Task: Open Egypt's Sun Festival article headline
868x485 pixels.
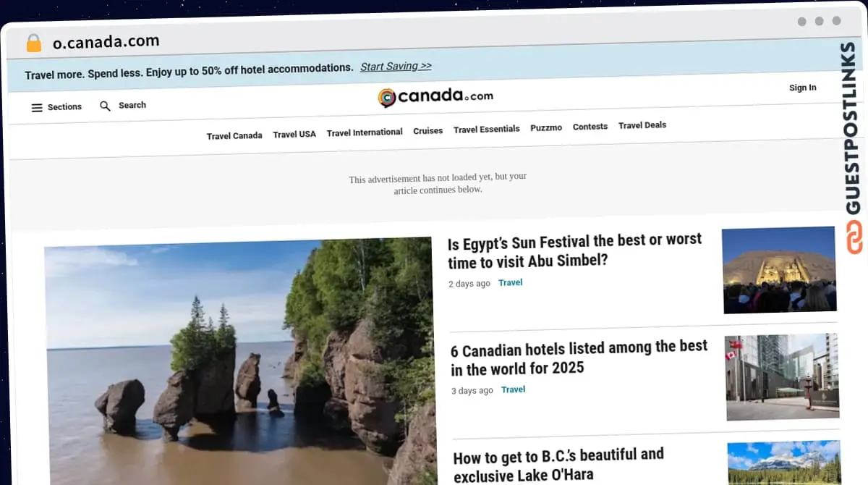Action: point(574,250)
